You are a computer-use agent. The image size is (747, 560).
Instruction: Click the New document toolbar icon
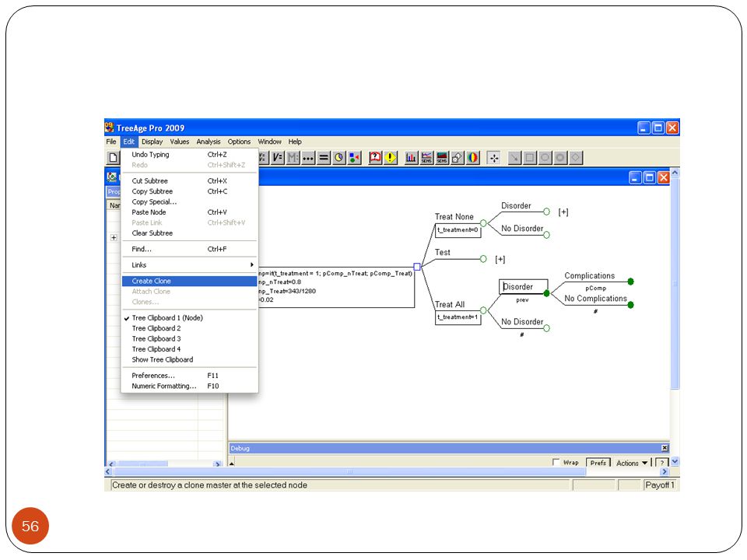[x=113, y=158]
